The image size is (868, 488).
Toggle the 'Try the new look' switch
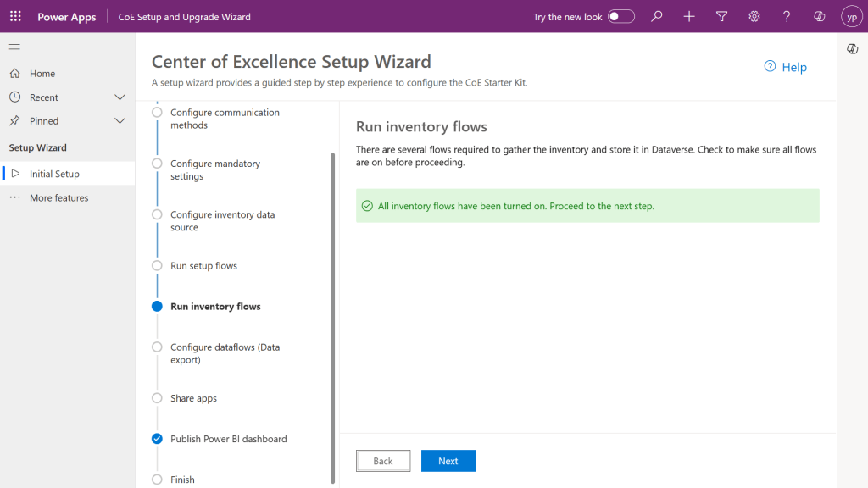pyautogui.click(x=620, y=17)
